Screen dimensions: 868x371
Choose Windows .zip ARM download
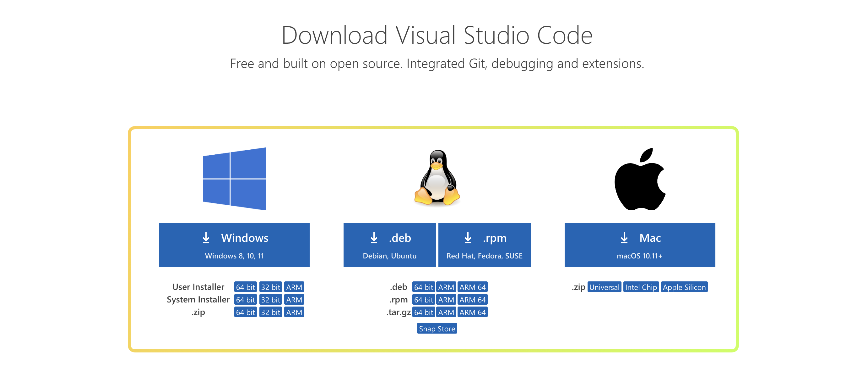coord(294,312)
